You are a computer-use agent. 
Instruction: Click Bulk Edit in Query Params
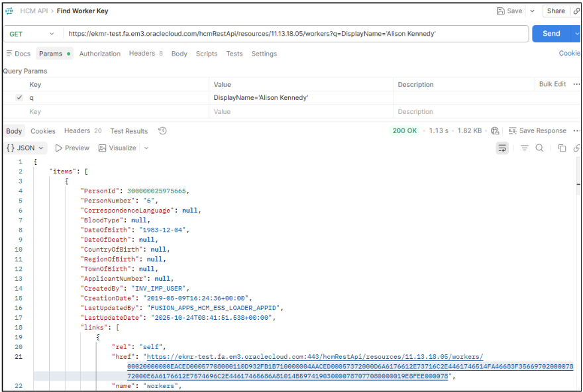553,84
